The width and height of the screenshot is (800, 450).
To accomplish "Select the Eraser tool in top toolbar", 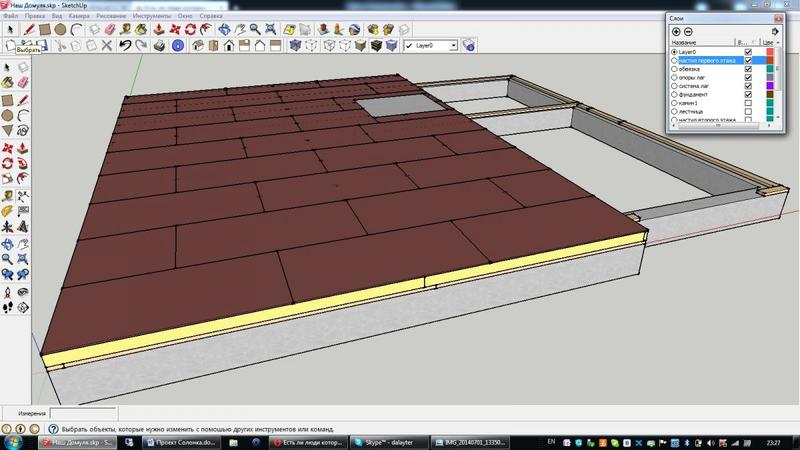I will pos(110,30).
